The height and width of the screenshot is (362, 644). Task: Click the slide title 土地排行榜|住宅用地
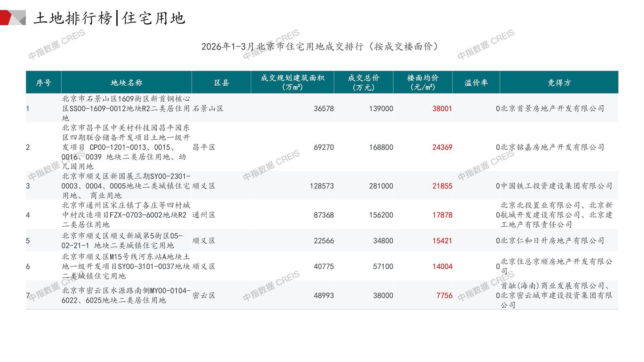[109, 18]
